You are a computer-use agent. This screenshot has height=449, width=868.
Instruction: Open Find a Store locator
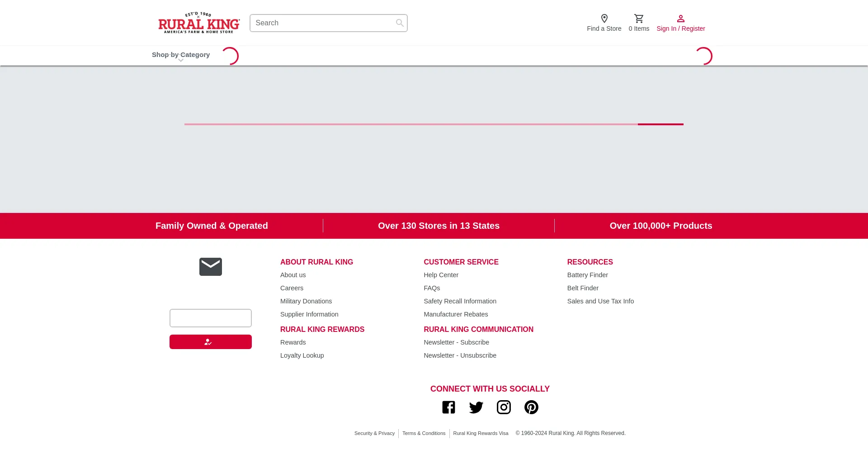(604, 23)
